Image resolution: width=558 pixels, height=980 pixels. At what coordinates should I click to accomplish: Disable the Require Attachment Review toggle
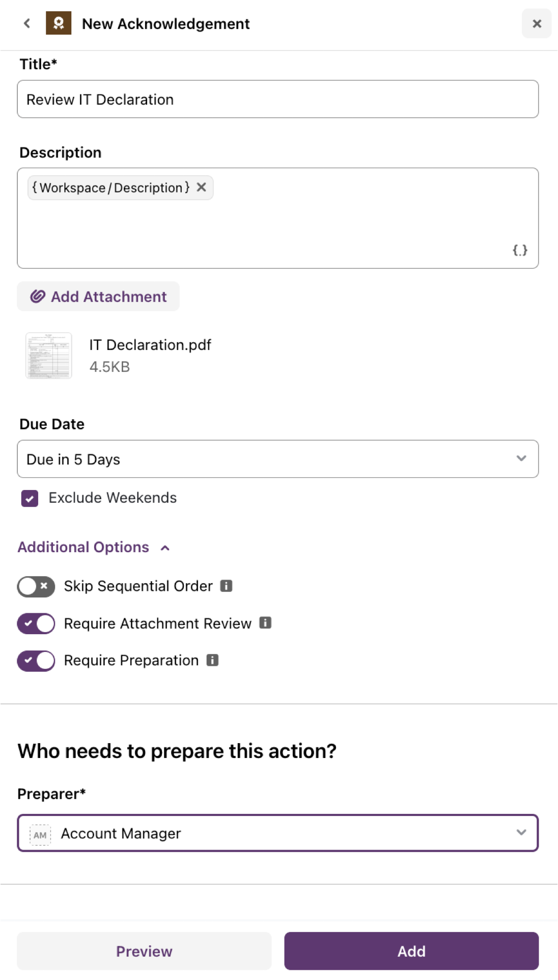[36, 623]
